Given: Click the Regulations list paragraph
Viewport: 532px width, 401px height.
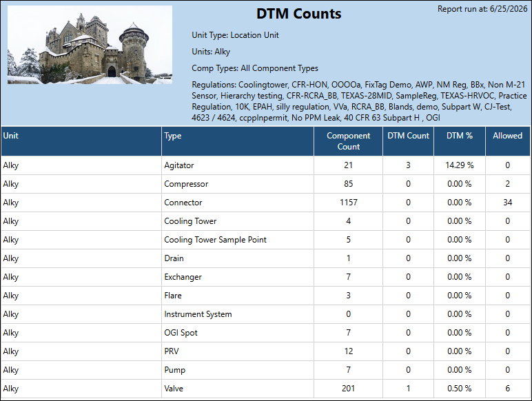Looking at the screenshot, I should (359, 101).
